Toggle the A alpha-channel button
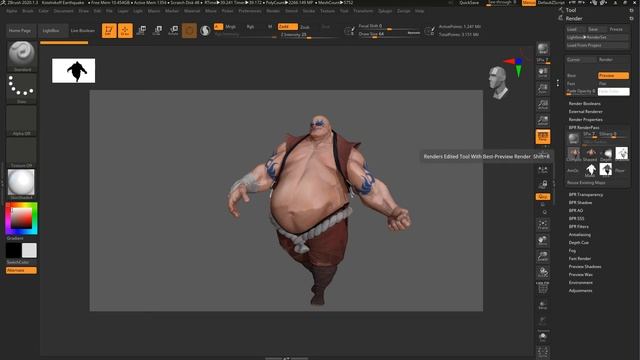Image resolution: width=640 pixels, height=360 pixels. (x=218, y=27)
